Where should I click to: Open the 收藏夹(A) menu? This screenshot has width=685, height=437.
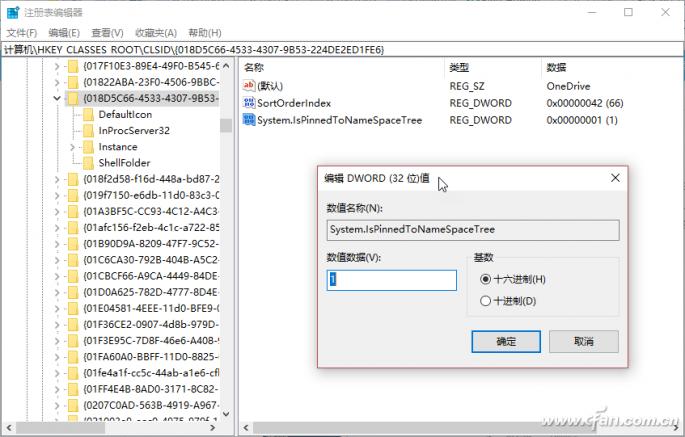tap(156, 33)
